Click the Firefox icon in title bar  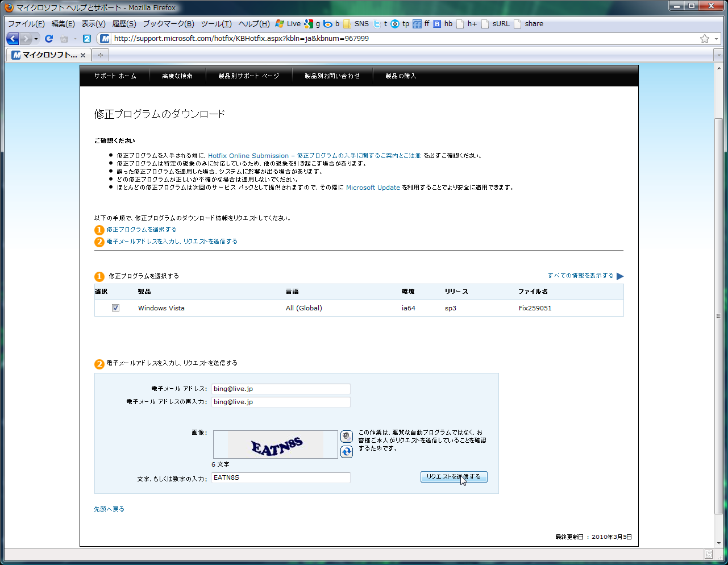coord(9,7)
